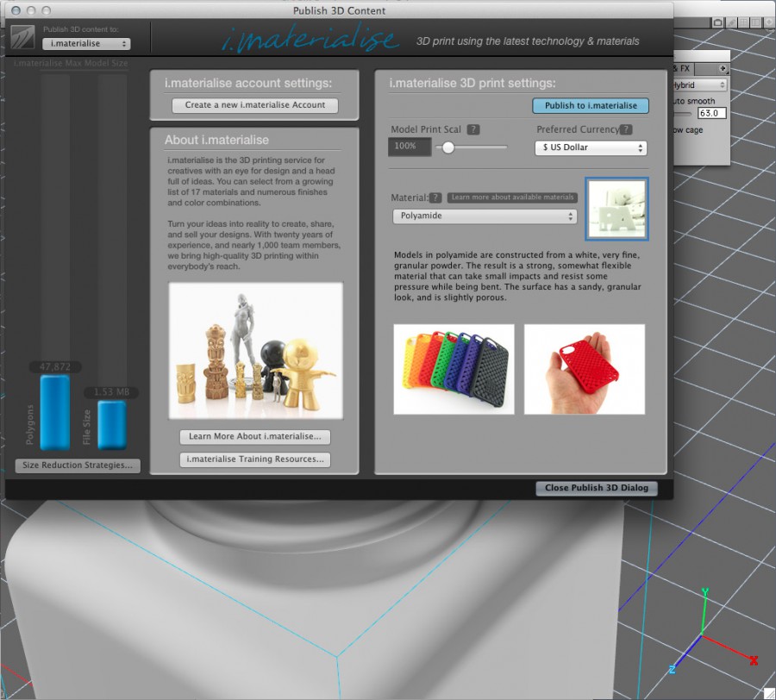This screenshot has width=776, height=700.
Task: Click the plus icon beside the FX tab
Action: [x=723, y=67]
